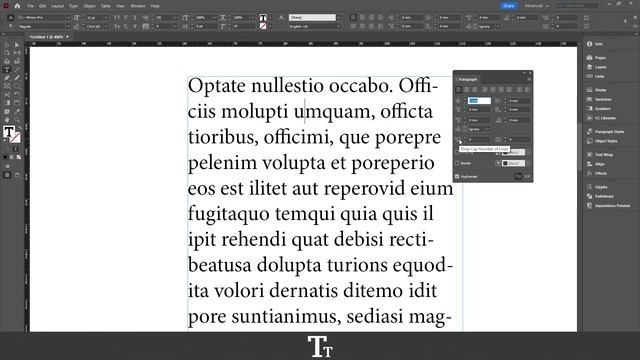Select the Line tool
The image size is (640, 360).
point(17,69)
